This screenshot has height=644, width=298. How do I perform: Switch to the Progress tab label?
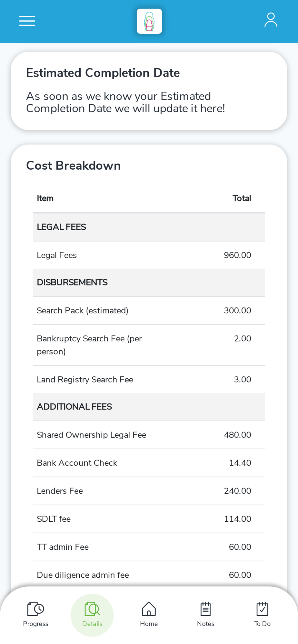(35, 624)
